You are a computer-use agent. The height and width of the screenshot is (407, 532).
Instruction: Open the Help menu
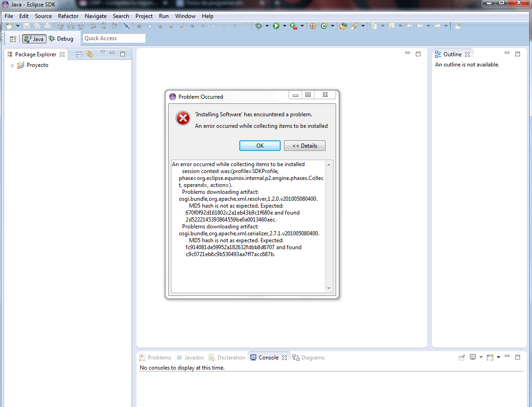click(x=207, y=16)
